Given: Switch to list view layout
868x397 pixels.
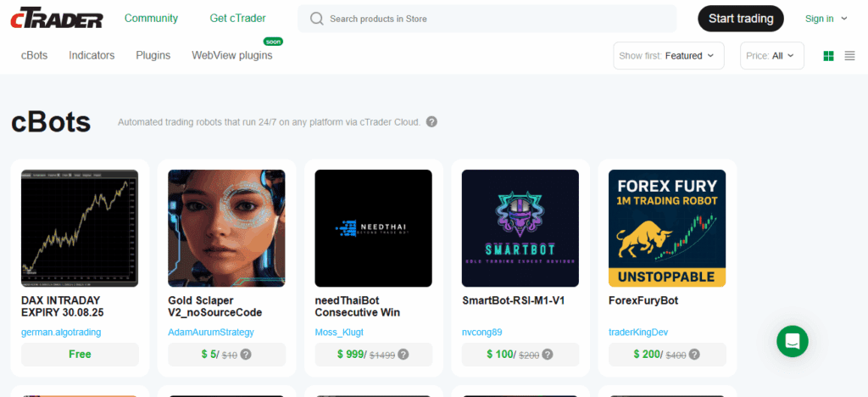Looking at the screenshot, I should [849, 56].
